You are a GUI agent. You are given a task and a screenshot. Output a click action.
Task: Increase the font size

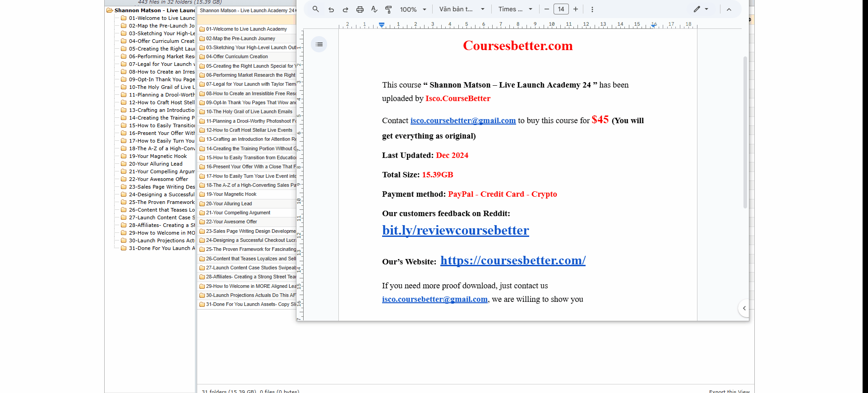576,9
